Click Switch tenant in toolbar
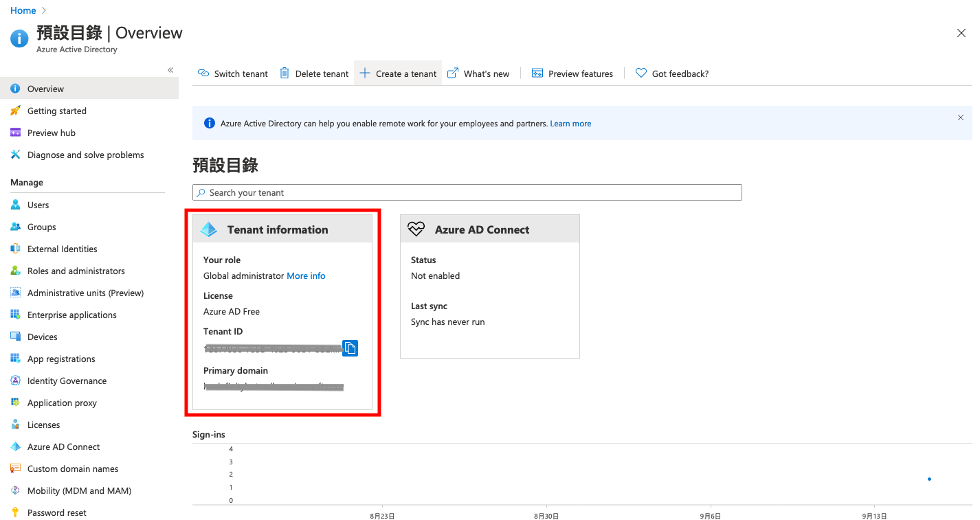 (233, 74)
